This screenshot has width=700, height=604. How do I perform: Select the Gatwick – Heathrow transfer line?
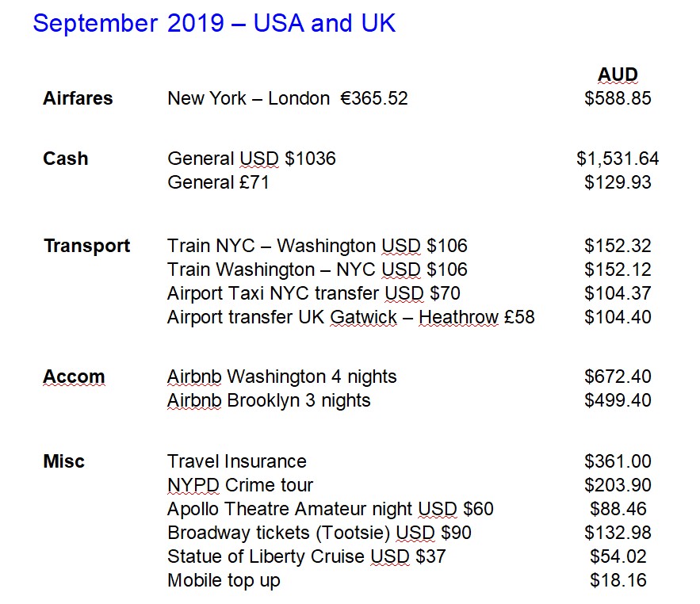[x=350, y=317]
